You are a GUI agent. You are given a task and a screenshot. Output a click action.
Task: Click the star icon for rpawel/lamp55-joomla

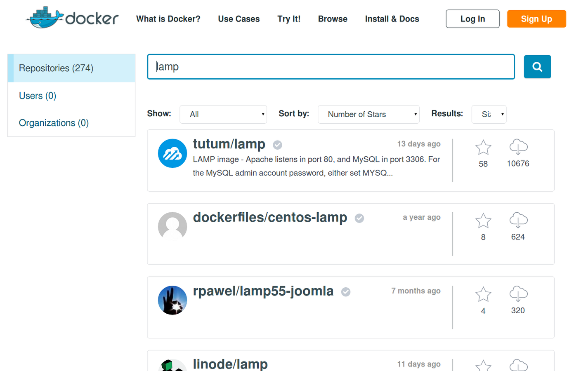(x=483, y=294)
